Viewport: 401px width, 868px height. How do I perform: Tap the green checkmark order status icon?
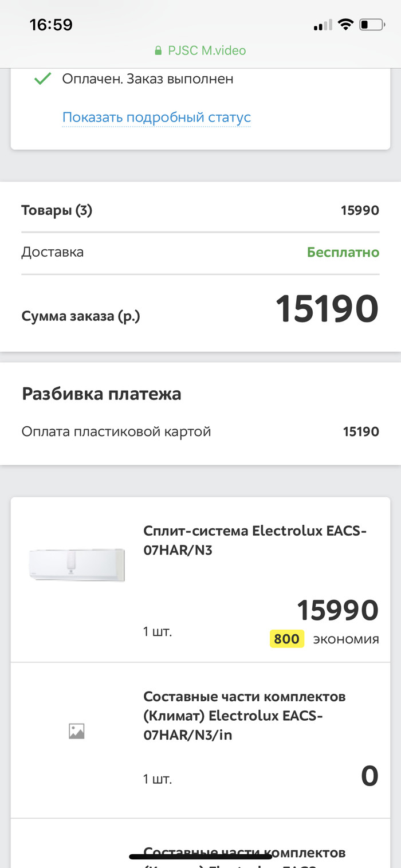(43, 79)
